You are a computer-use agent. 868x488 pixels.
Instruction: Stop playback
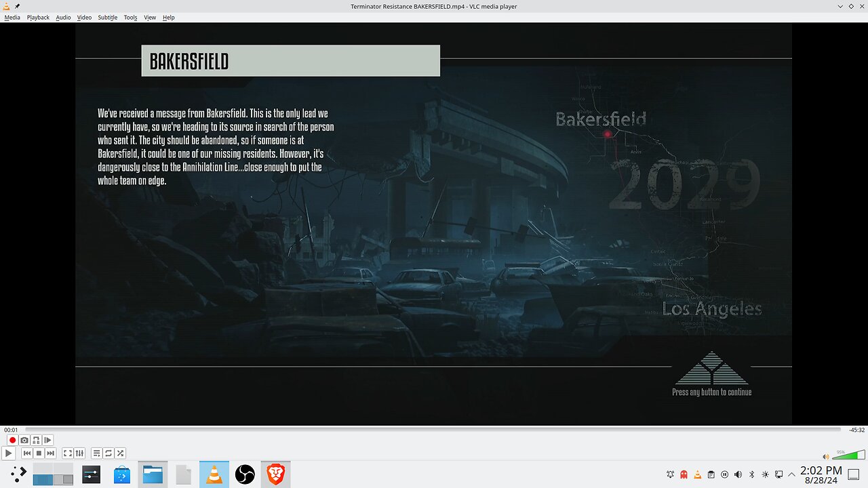pos(39,453)
